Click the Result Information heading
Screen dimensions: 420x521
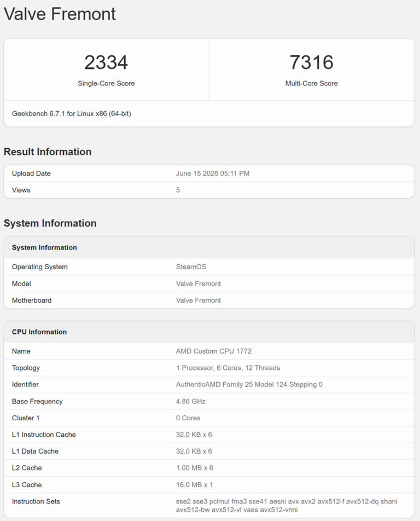[x=48, y=152]
